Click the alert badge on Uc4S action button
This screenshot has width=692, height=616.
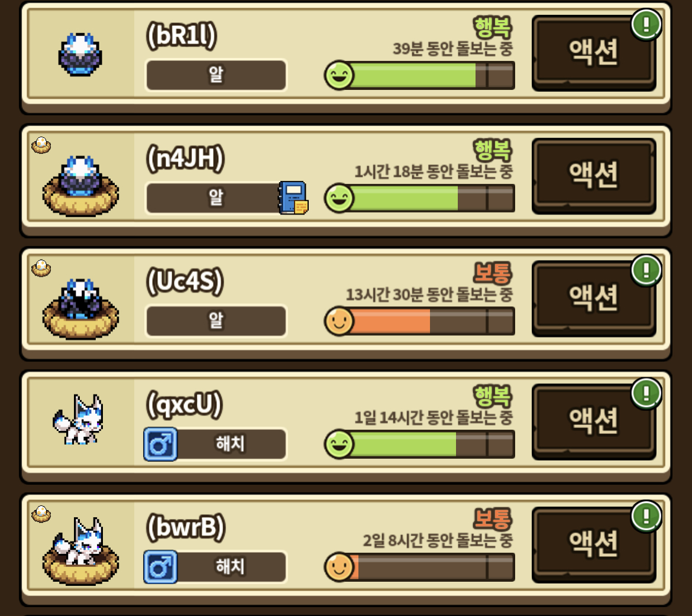pyautogui.click(x=646, y=270)
